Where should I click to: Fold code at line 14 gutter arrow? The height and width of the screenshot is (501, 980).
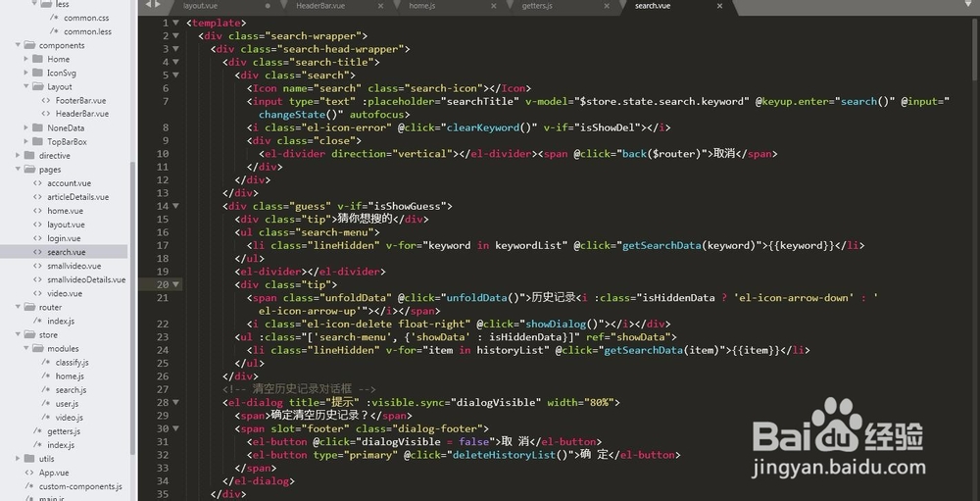tap(176, 206)
